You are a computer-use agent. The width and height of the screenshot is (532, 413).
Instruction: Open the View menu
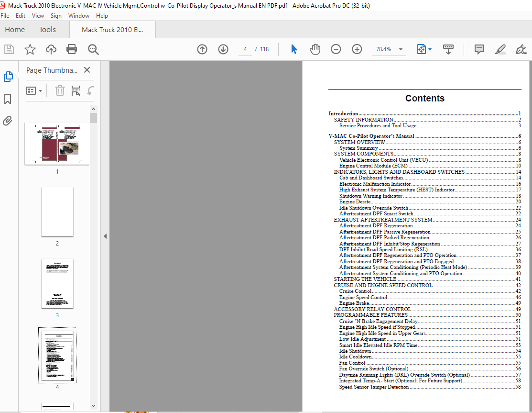coord(38,16)
